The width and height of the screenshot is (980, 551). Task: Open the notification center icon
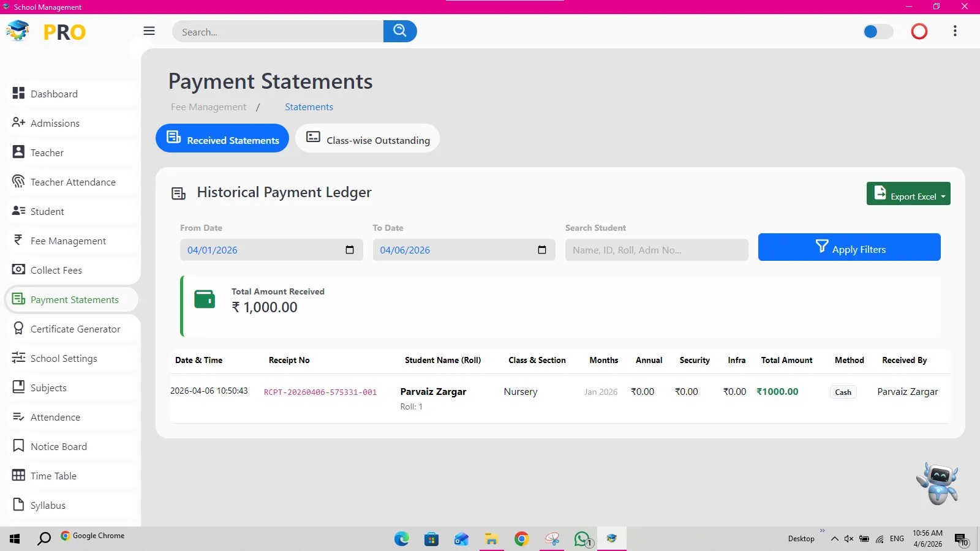[961, 539]
